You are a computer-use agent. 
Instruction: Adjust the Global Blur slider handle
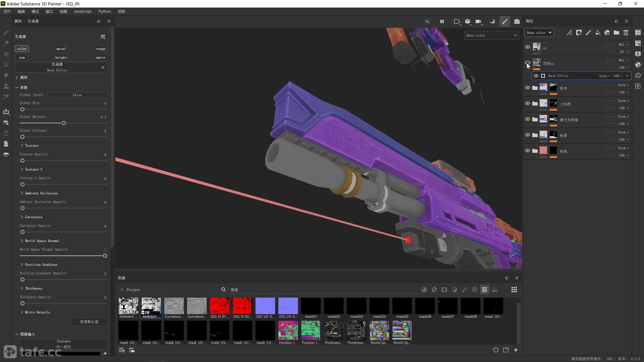(x=22, y=109)
